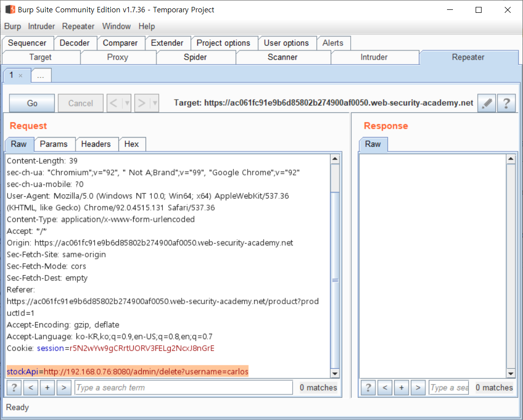Open the Intruder menu
This screenshot has height=420, width=523.
point(41,26)
